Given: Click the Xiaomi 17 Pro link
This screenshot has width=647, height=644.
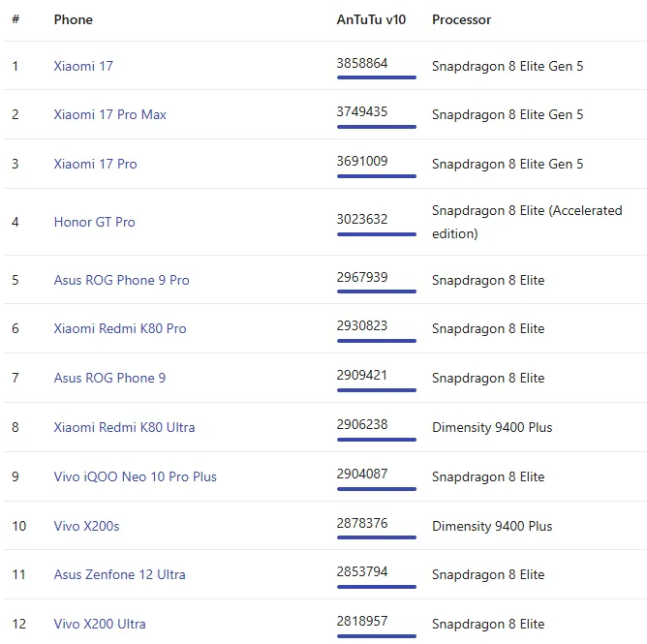Looking at the screenshot, I should coord(95,164).
